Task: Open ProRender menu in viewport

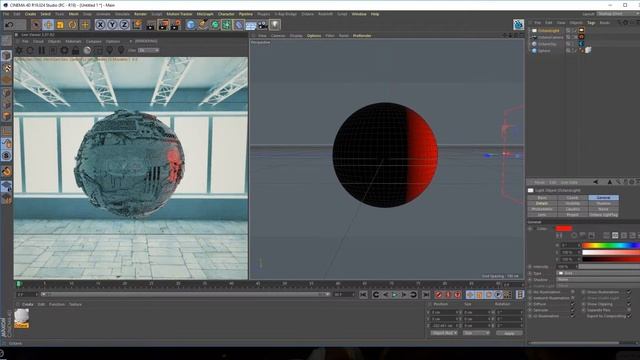Action: pos(362,36)
